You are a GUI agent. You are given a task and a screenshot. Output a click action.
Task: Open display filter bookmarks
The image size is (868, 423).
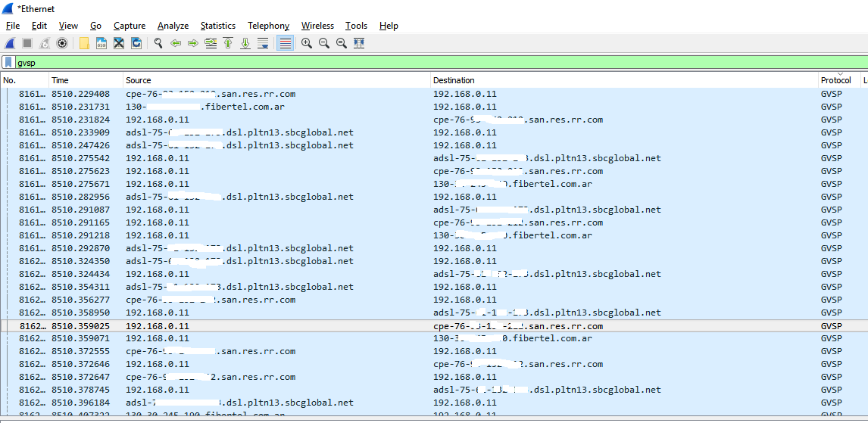coord(8,63)
